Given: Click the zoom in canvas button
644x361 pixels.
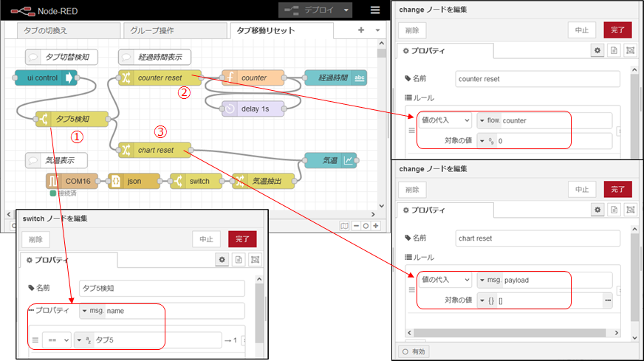Looking at the screenshot, I should (376, 225).
